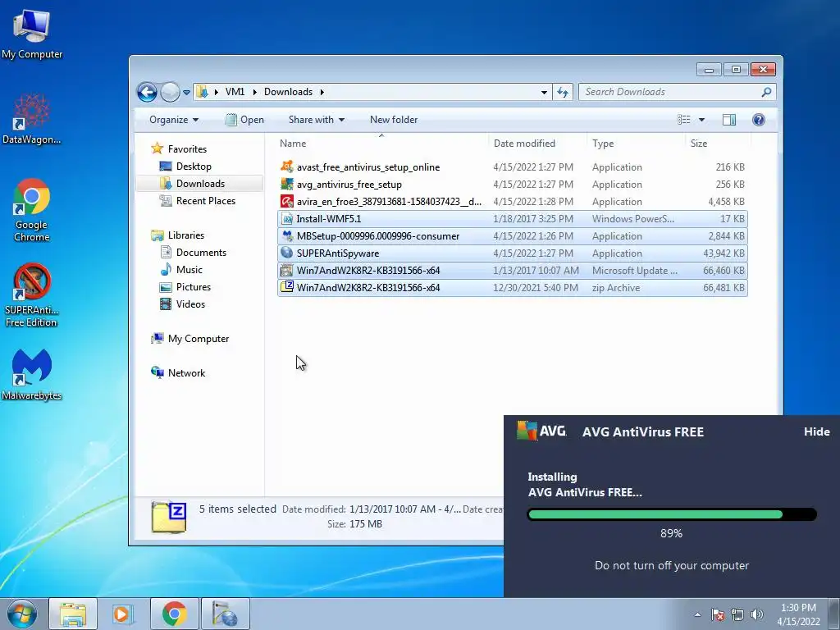Select avg_antivirus_free_setup file

513,185
